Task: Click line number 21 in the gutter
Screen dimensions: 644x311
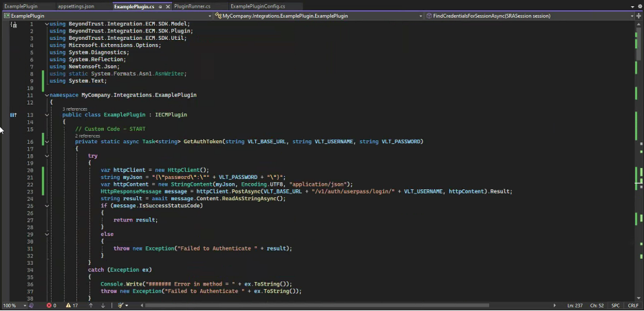Action: [30, 178]
